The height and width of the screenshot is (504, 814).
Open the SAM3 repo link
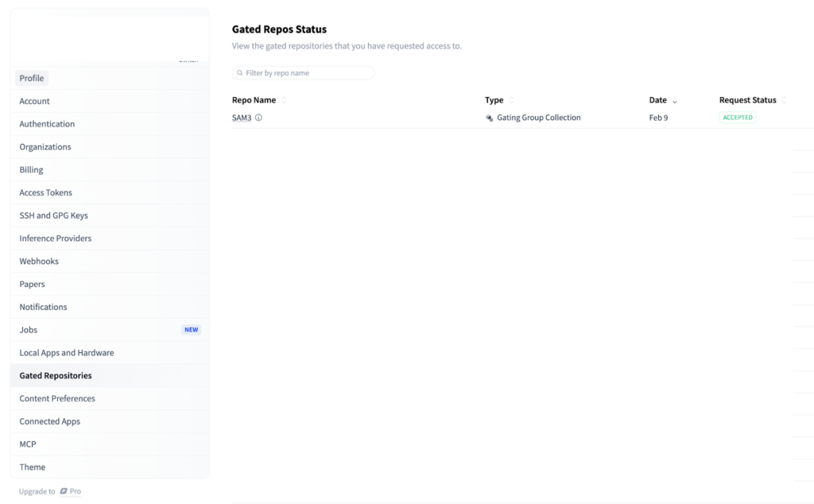point(241,118)
